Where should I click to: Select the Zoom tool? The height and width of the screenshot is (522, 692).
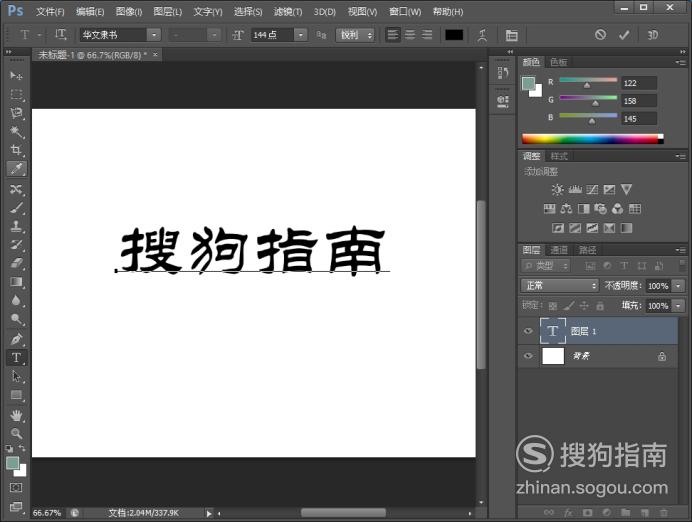click(16, 433)
